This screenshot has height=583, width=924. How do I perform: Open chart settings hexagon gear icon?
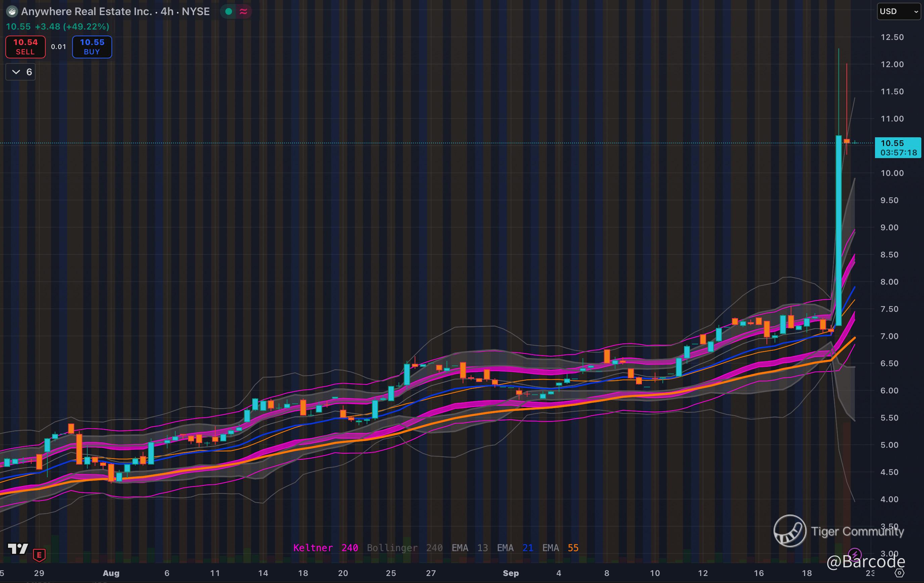(x=899, y=573)
